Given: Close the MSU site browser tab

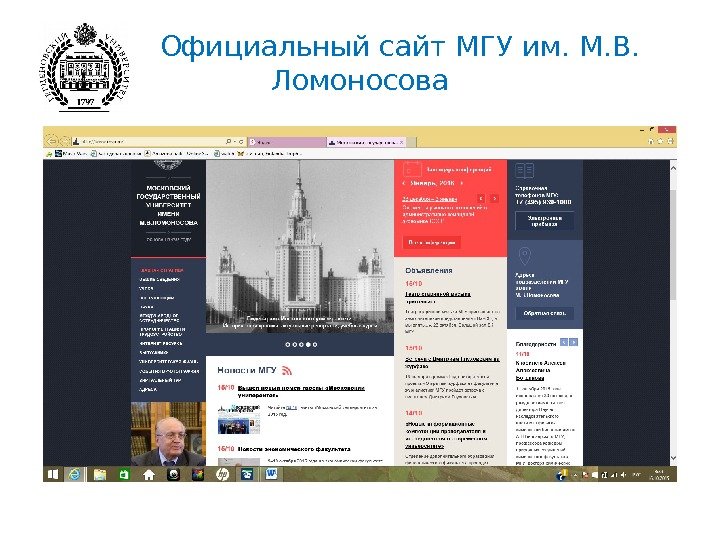Looking at the screenshot, I should tap(402, 142).
